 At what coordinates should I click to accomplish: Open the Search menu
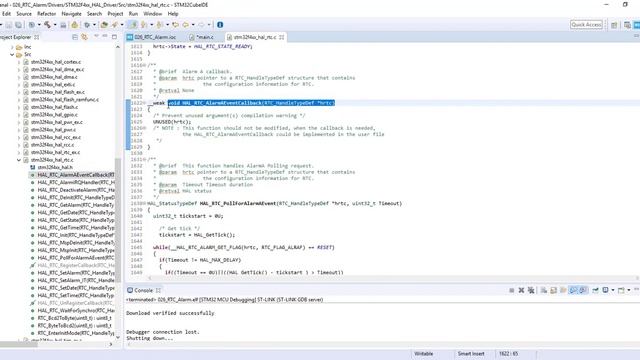[x=94, y=13]
